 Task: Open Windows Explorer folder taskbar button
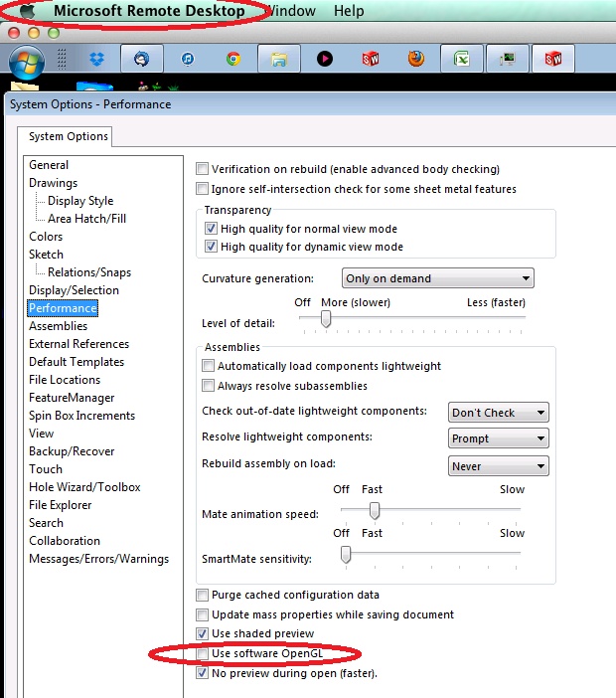click(279, 59)
